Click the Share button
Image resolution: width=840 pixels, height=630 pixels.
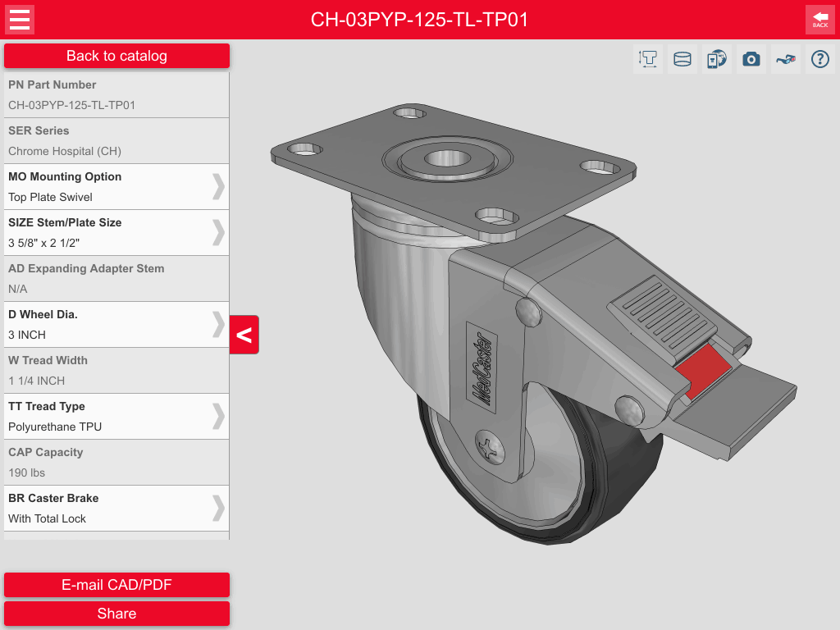coord(116,613)
